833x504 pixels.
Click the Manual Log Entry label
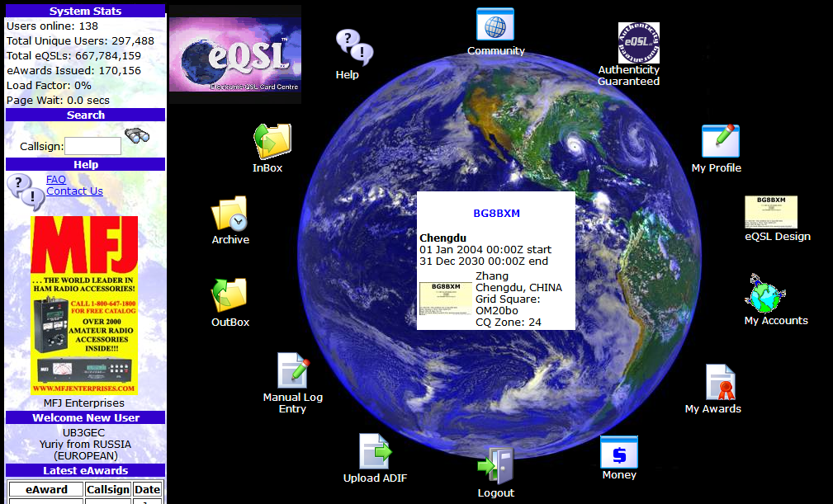(293, 403)
